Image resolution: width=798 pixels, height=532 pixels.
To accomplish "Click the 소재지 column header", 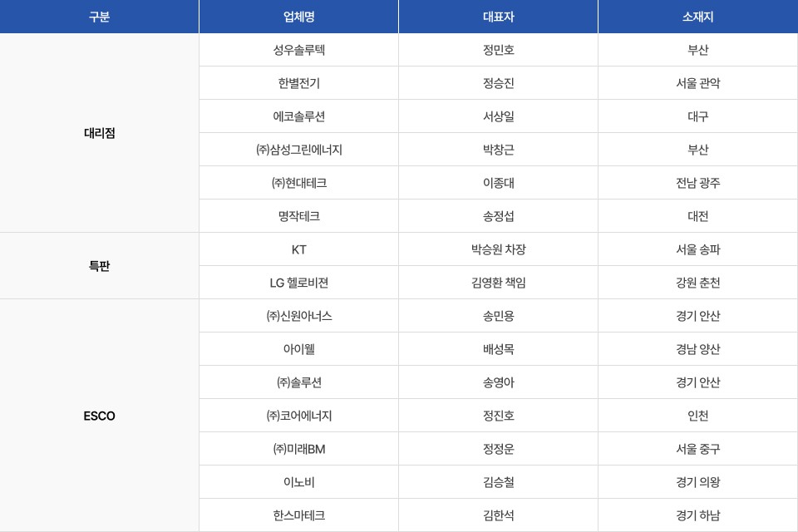I will click(697, 17).
